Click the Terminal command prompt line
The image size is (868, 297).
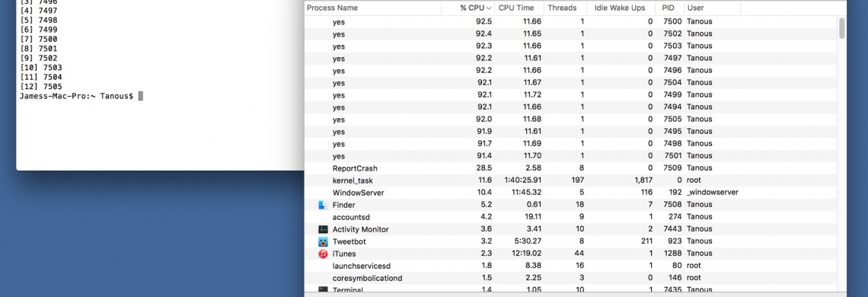pos(81,97)
